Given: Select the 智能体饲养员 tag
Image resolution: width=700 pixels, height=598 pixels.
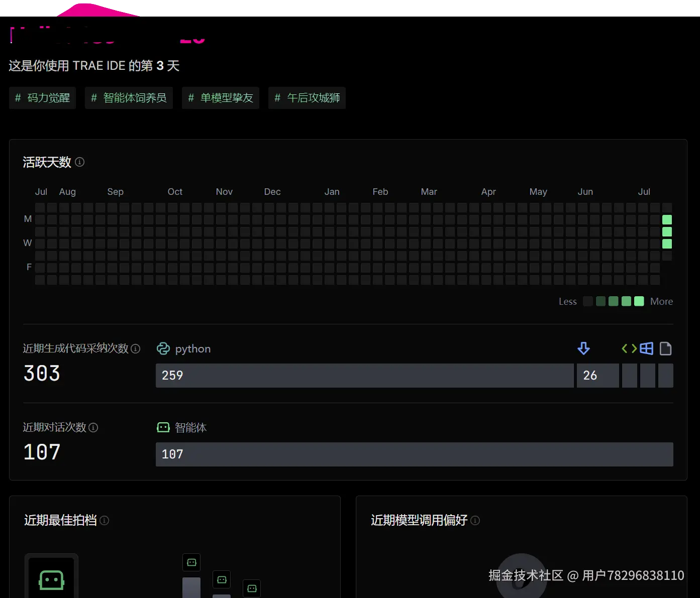Looking at the screenshot, I should coord(129,98).
